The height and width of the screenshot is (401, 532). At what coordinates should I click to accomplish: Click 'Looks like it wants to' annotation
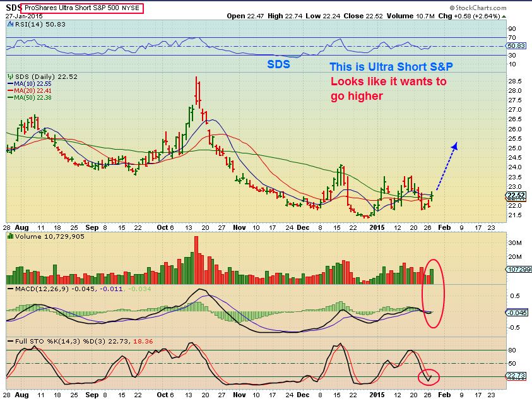[389, 81]
